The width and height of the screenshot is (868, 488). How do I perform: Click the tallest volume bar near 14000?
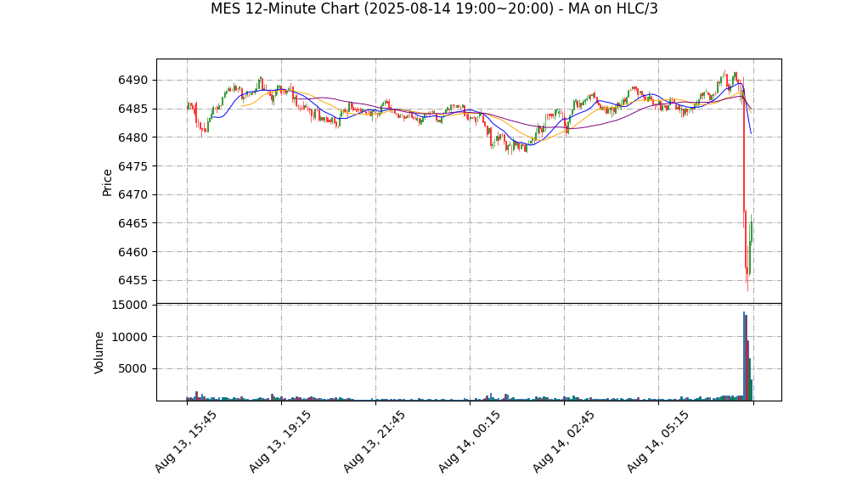pos(744,356)
